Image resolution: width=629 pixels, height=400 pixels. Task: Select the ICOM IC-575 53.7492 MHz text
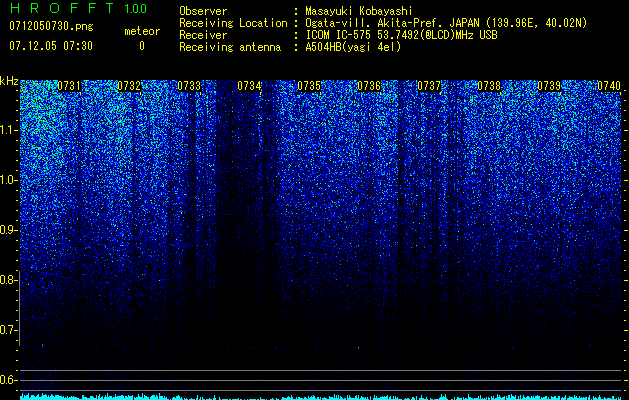click(x=402, y=35)
